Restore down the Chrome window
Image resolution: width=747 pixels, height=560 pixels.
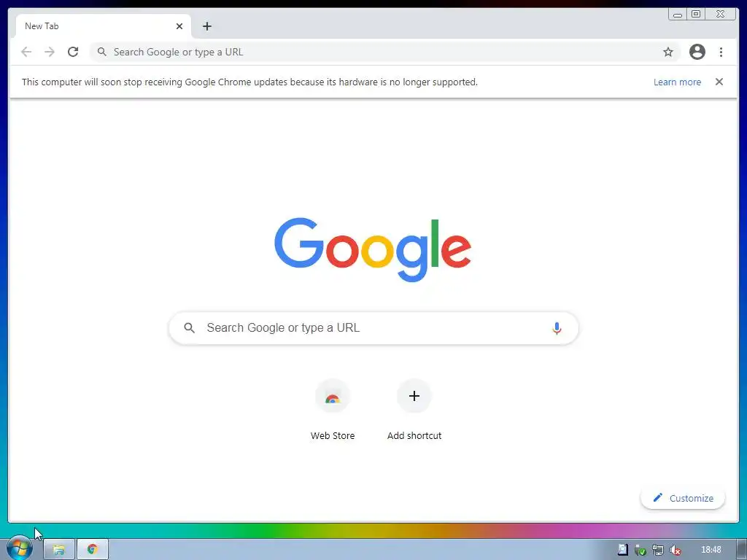tap(696, 15)
